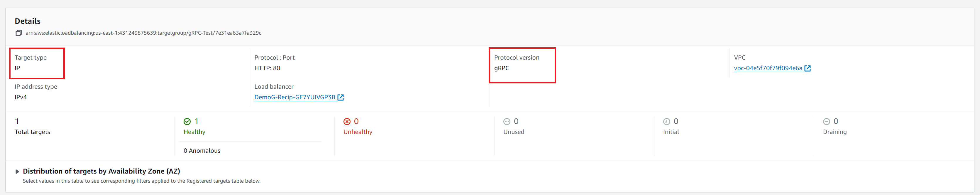The height and width of the screenshot is (195, 980).
Task: Click the Unused targets label
Action: click(x=514, y=132)
